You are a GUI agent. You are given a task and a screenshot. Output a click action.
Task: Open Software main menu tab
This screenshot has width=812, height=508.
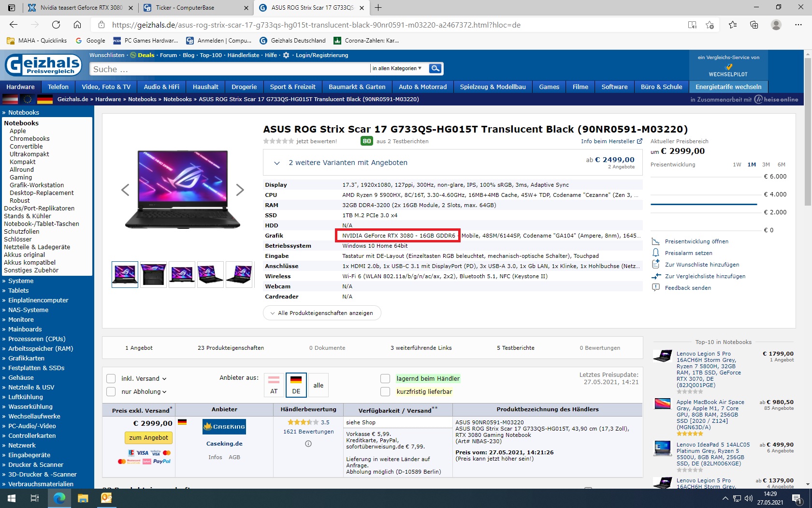(x=614, y=87)
